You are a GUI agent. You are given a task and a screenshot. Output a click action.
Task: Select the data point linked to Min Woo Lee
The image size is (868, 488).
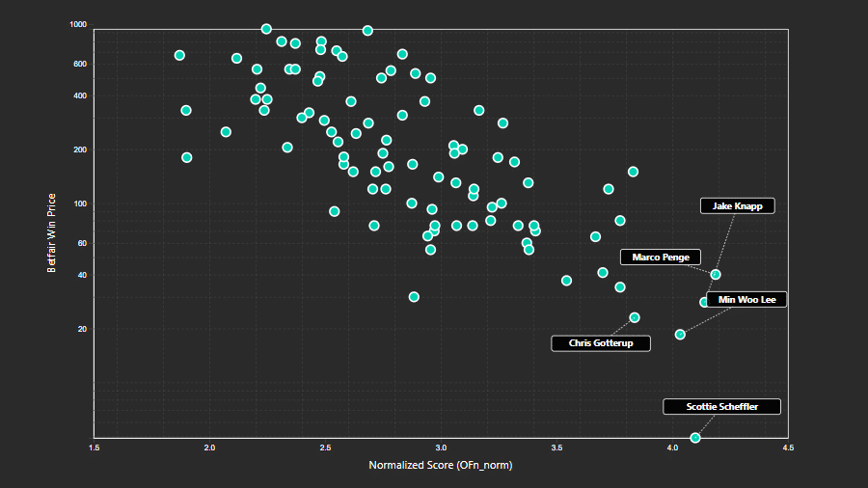pyautogui.click(x=680, y=335)
